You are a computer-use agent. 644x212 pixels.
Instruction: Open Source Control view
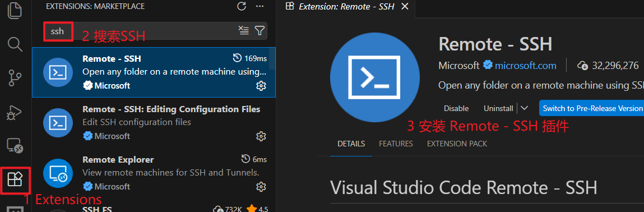15,78
